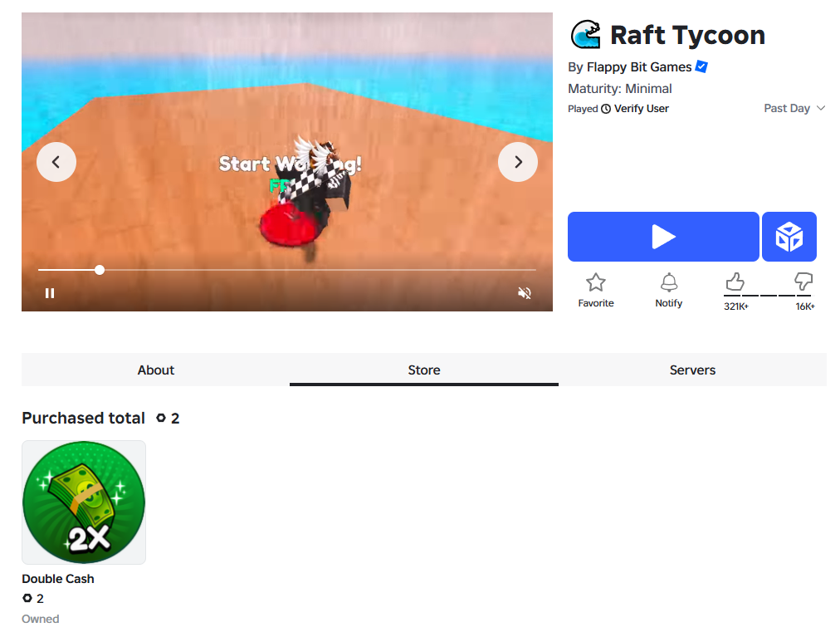Image resolution: width=840 pixels, height=637 pixels.
Task: Click the Verify User text
Action: [x=642, y=109]
